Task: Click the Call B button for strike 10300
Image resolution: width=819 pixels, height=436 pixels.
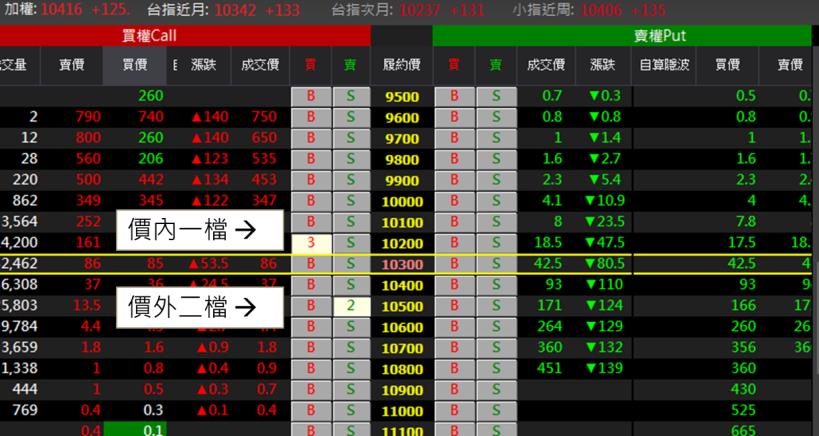Action: click(x=311, y=264)
